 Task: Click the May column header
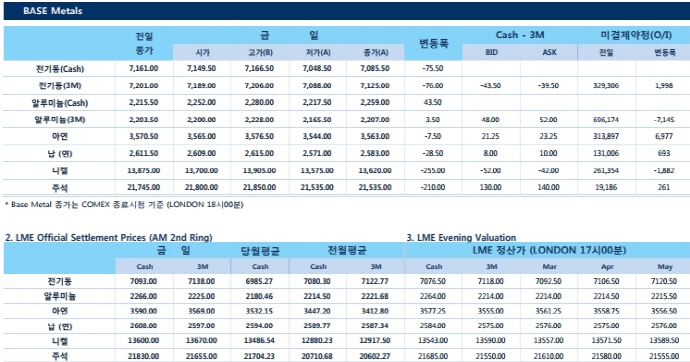(x=664, y=267)
